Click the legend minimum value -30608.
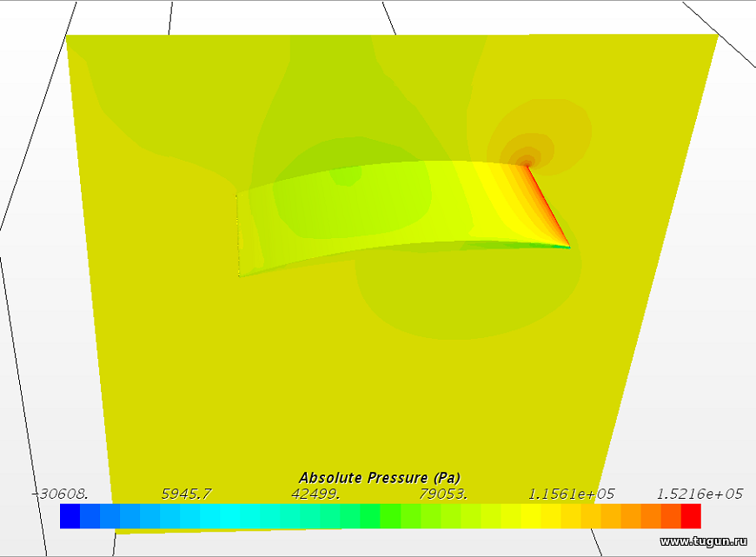Screen dimensions: 756x557 tap(60, 494)
